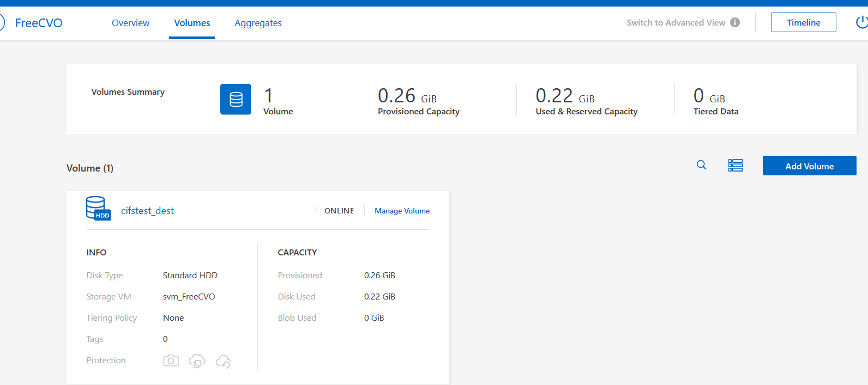Open the Timeline
The width and height of the screenshot is (868, 385).
pos(803,22)
